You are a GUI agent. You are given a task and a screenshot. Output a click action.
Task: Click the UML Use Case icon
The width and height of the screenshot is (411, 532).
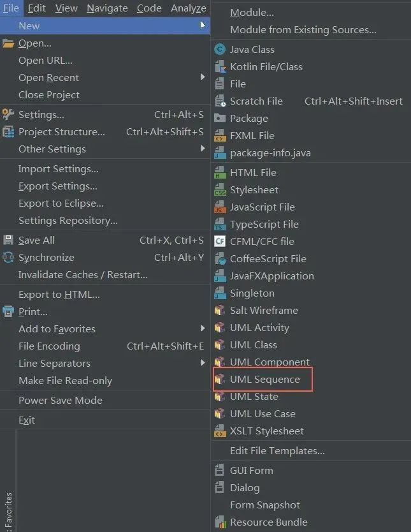point(220,413)
